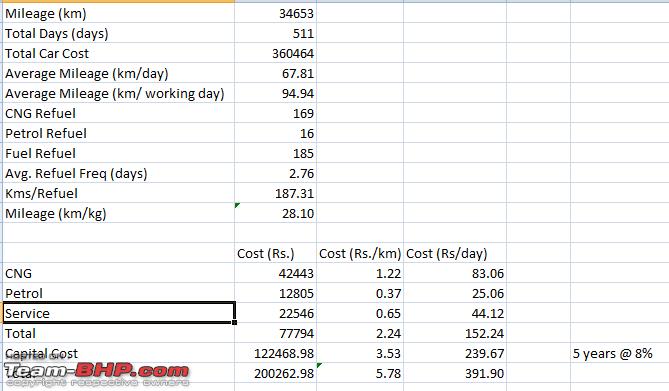669x391 pixels.
Task: Click the Total cost per day 152.24
Action: coord(455,333)
